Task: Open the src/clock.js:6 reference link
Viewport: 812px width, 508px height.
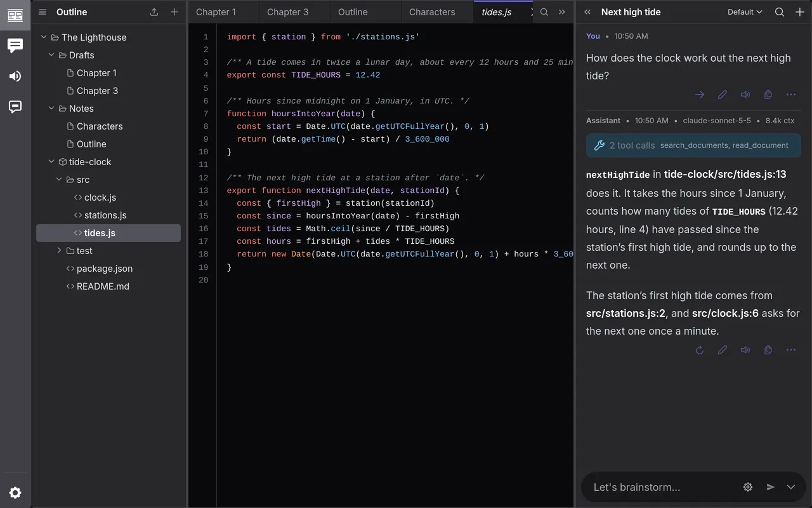Action: [725, 313]
